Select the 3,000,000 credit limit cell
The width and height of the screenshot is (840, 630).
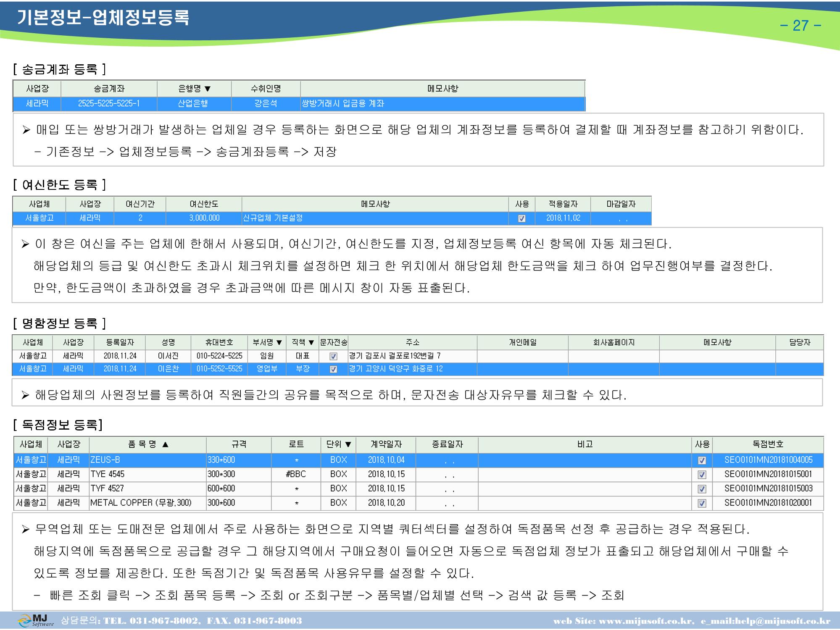[x=204, y=218]
